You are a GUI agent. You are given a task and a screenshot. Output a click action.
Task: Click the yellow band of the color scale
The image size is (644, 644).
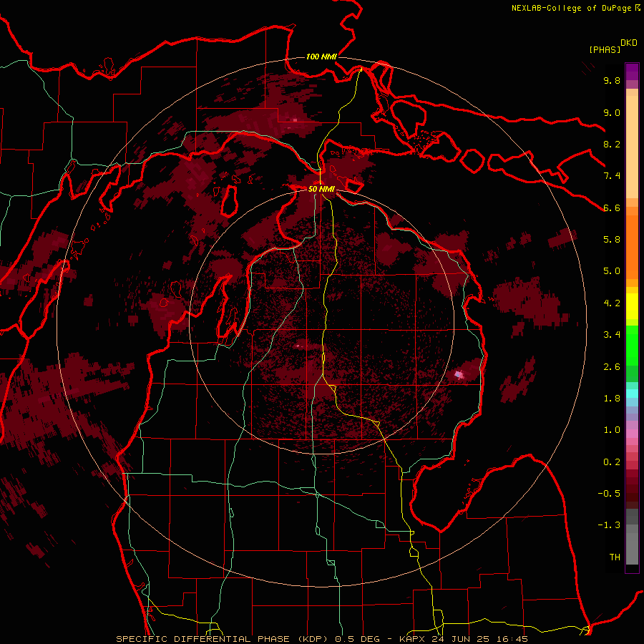[632, 306]
